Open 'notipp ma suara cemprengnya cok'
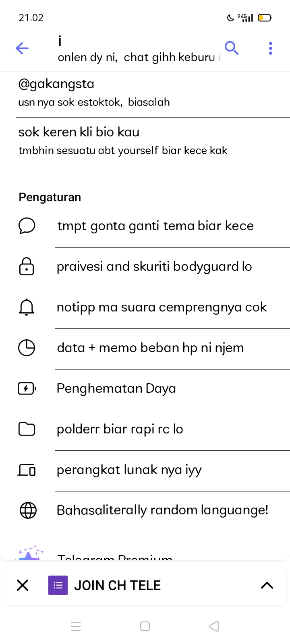 (162, 307)
